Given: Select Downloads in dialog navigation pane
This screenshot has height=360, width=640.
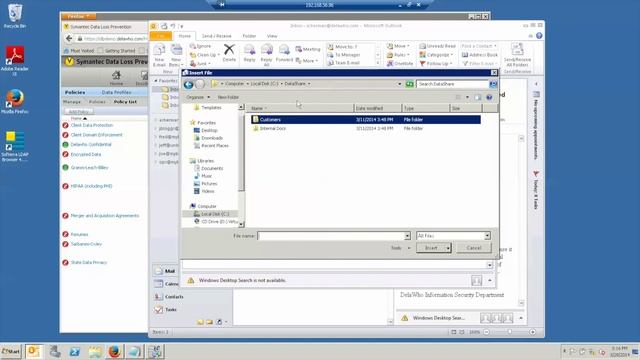Looking at the screenshot, I should (212, 138).
